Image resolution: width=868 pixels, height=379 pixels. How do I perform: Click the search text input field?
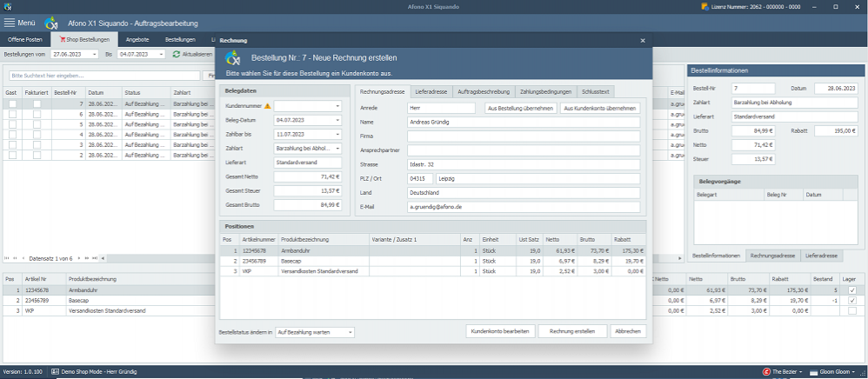click(104, 76)
